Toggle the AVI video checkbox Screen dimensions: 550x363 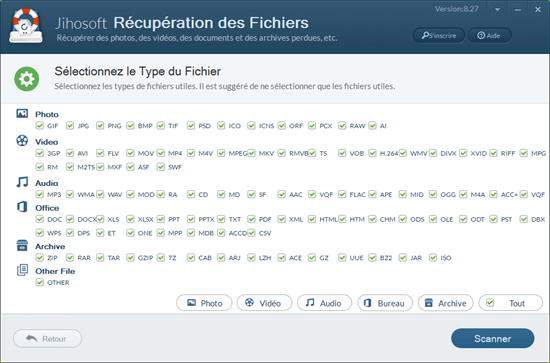pyautogui.click(x=70, y=153)
